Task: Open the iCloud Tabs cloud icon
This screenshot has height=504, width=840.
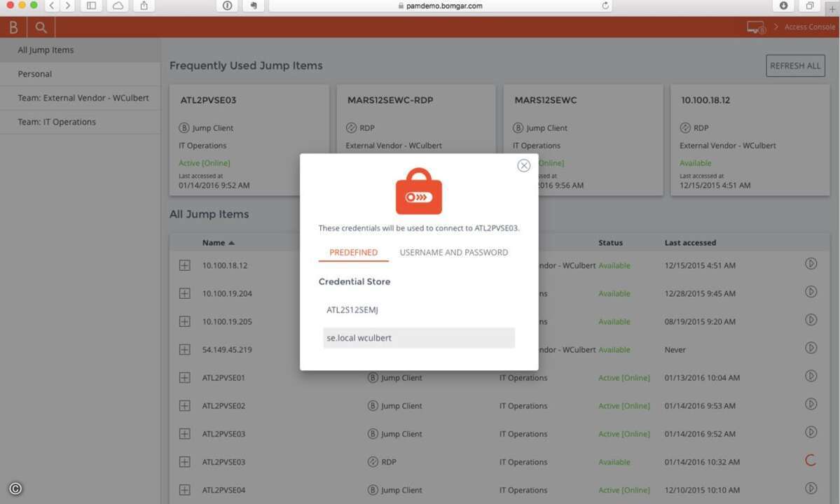Action: click(x=118, y=6)
